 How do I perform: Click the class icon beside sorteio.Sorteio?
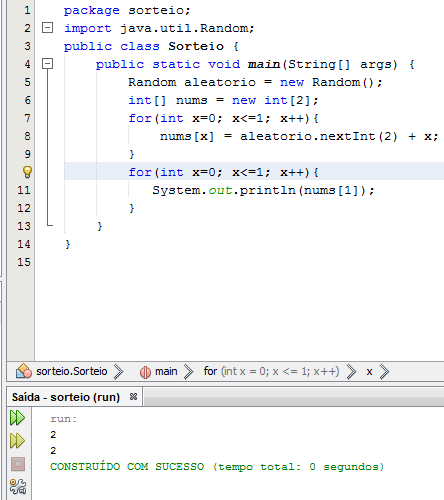coord(24,371)
